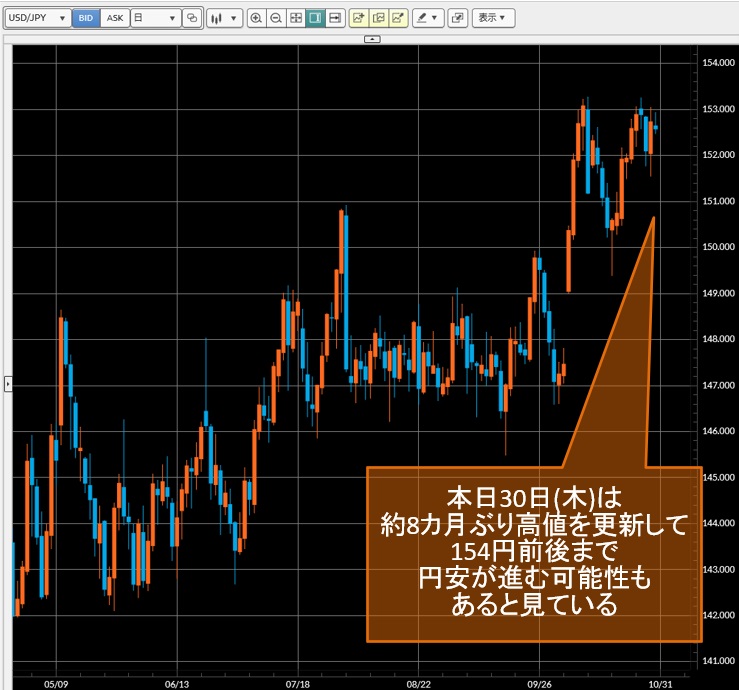The height and width of the screenshot is (690, 739).
Task: Click the chart compare overlay icon
Action: [x=192, y=18]
